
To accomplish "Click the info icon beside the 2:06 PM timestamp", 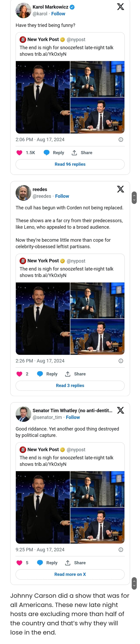I will tap(121, 140).
